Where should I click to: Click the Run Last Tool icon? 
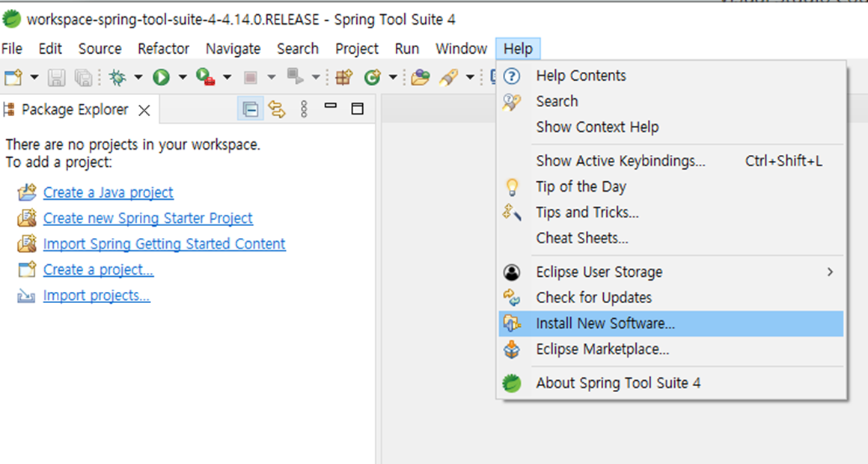(x=205, y=77)
